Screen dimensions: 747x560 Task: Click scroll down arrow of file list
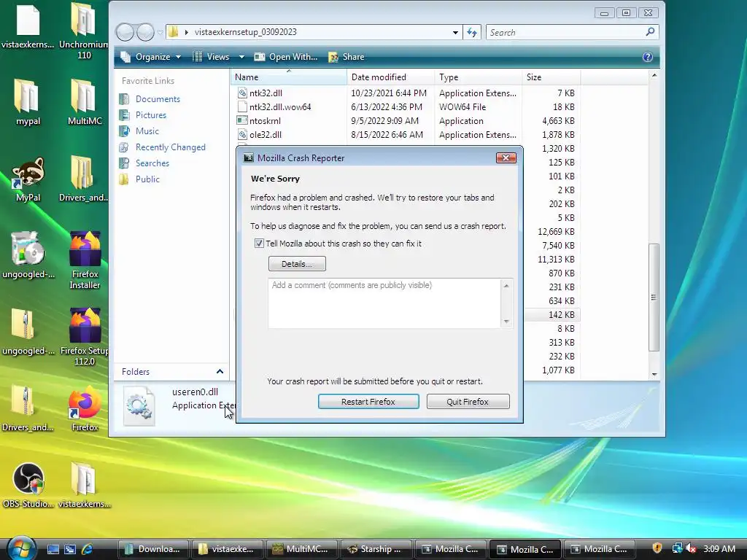pos(654,374)
